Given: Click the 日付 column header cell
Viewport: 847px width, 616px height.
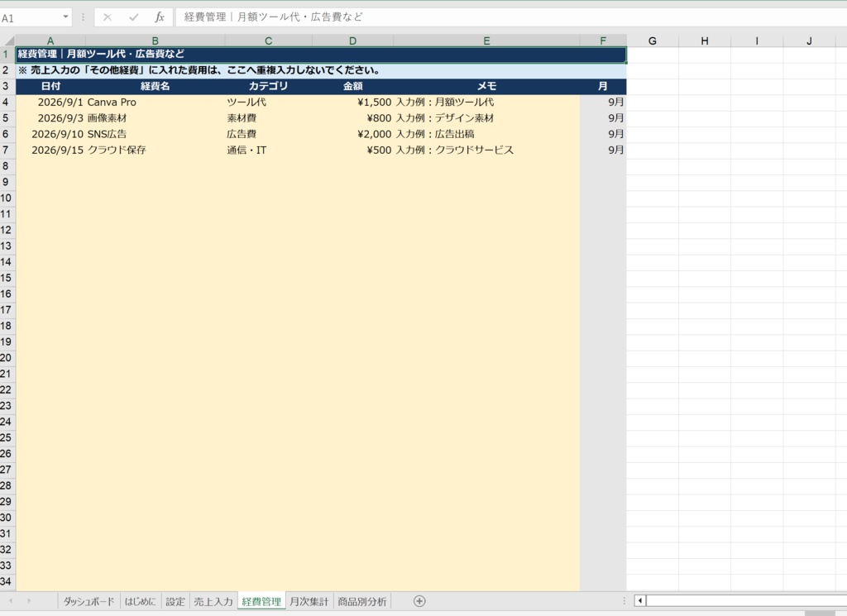Looking at the screenshot, I should pos(50,86).
